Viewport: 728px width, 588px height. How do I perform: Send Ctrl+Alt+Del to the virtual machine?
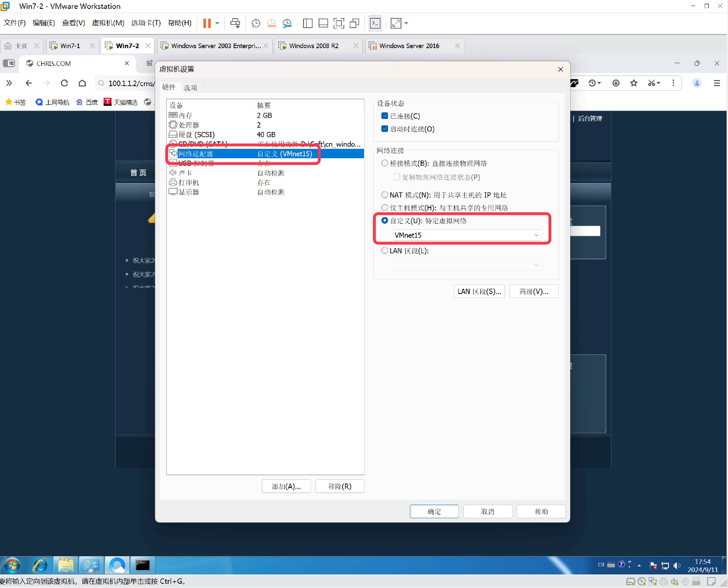point(235,23)
